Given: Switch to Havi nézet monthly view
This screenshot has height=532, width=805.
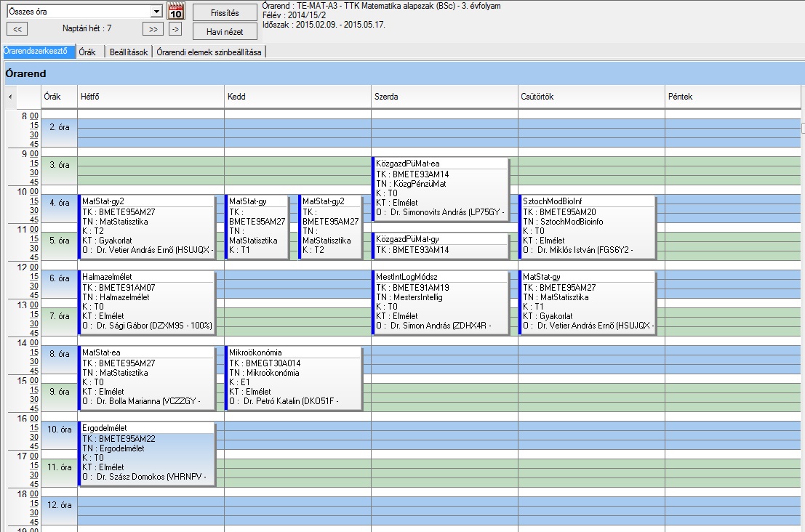Looking at the screenshot, I should pyautogui.click(x=225, y=32).
